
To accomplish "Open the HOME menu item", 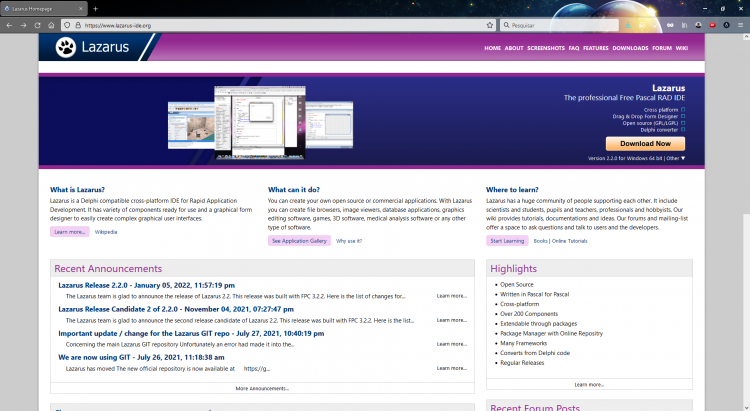I will [492, 48].
